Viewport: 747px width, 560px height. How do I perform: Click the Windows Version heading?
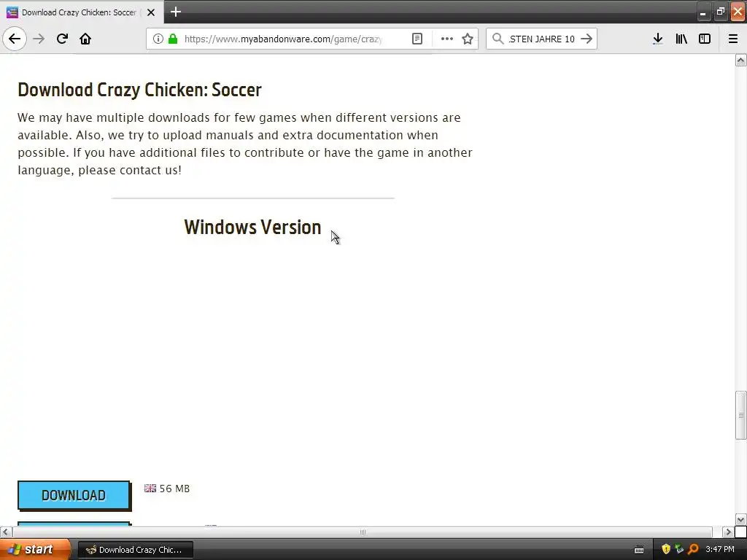(252, 227)
